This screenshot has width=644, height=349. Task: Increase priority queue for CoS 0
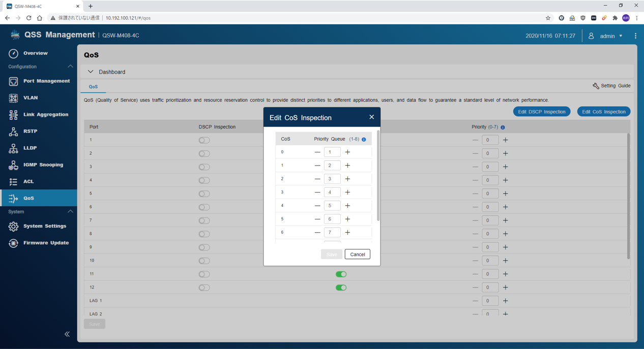pyautogui.click(x=347, y=152)
